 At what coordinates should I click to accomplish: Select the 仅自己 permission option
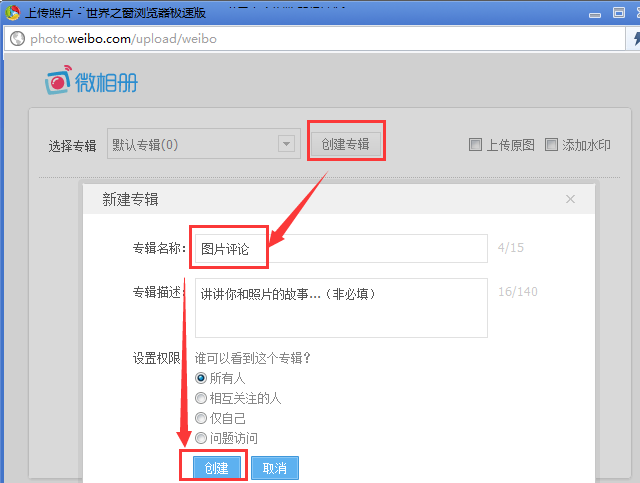click(x=201, y=418)
